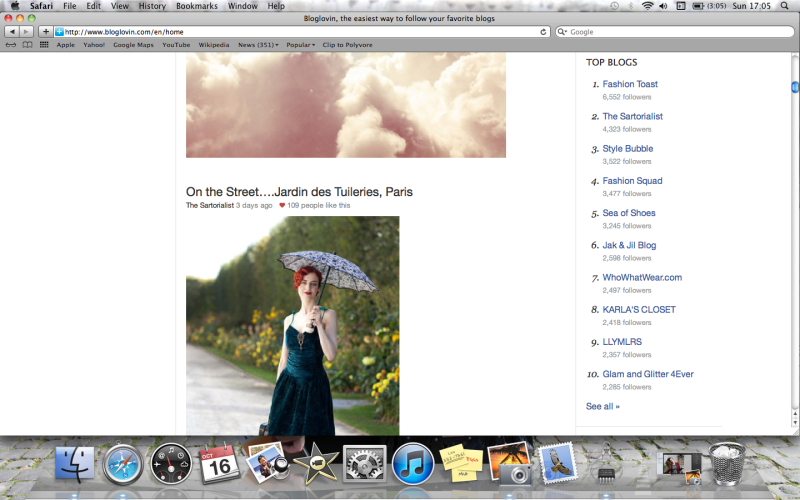Open the Bluetooth status menu

coord(631,6)
